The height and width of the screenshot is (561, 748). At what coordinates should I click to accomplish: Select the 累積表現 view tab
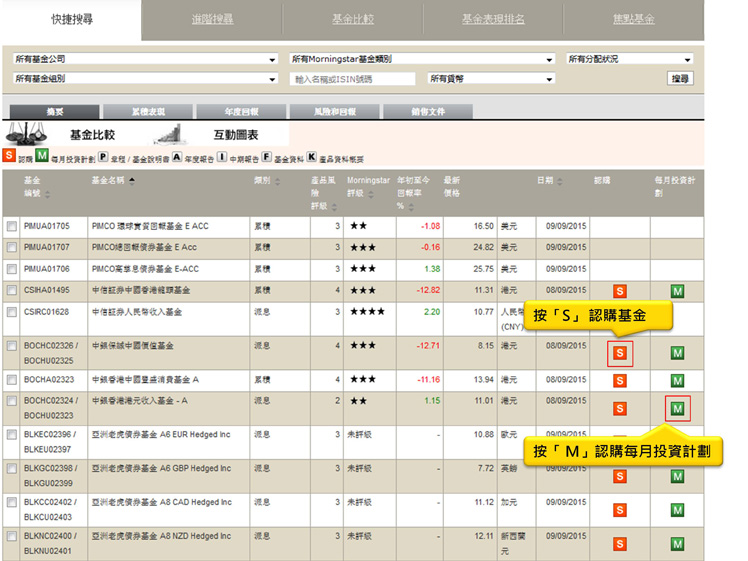[148, 112]
